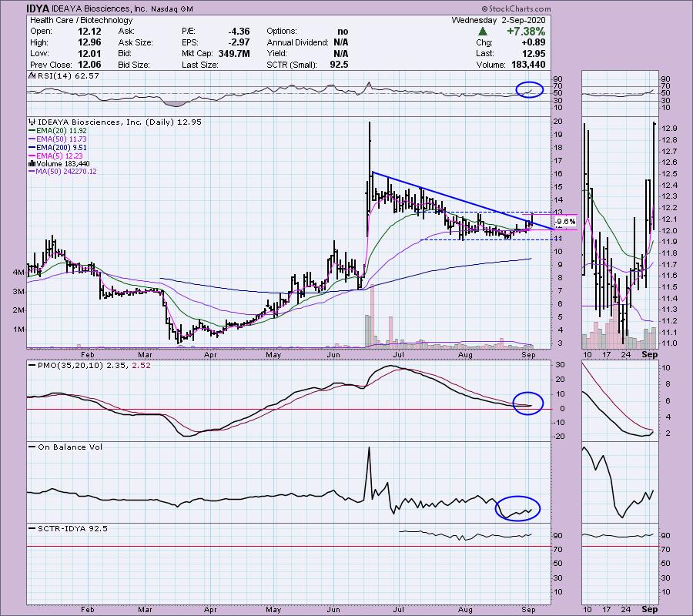The image size is (693, 616).
Task: Click the '-9.6%' annotation label on the price chart
Action: click(x=565, y=222)
